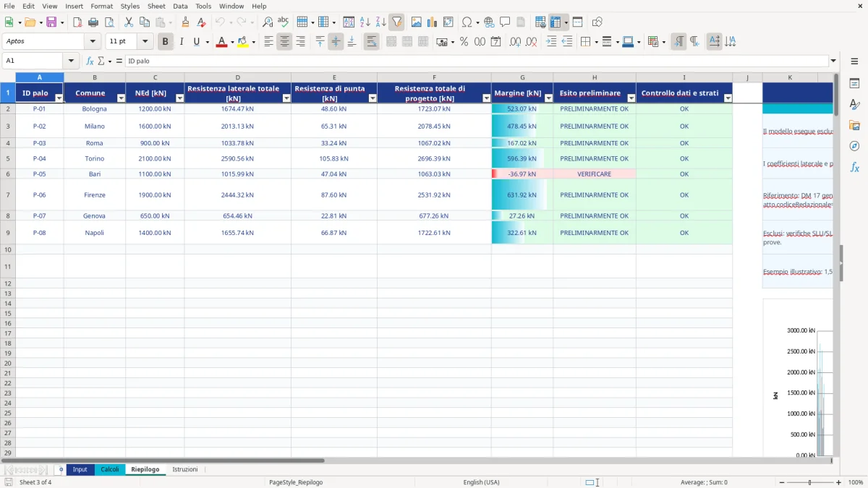Click the Function Wizard fx icon
Screen dimensions: 868x488
point(90,61)
